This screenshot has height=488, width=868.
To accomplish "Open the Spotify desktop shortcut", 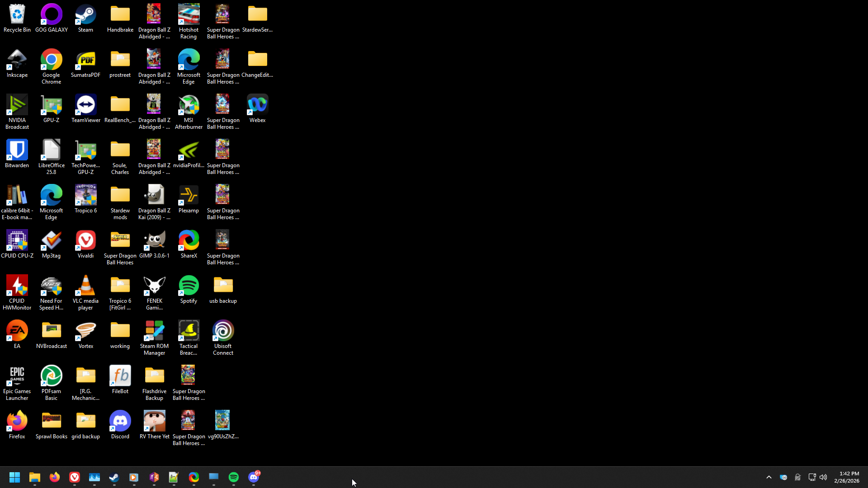I will 189,290.
